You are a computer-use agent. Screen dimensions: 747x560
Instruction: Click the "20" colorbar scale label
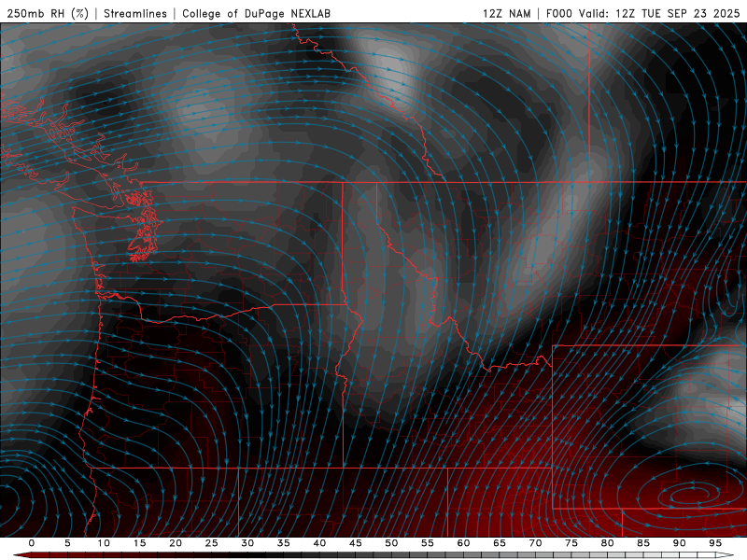click(x=176, y=543)
